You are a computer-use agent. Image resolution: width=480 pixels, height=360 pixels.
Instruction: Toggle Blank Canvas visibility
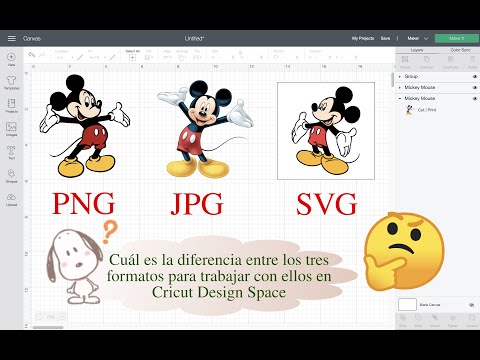471,305
